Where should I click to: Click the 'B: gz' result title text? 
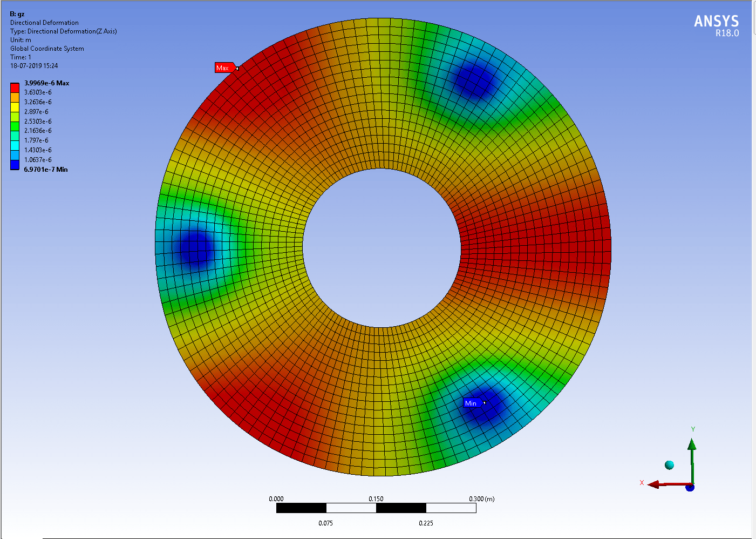coord(17,14)
